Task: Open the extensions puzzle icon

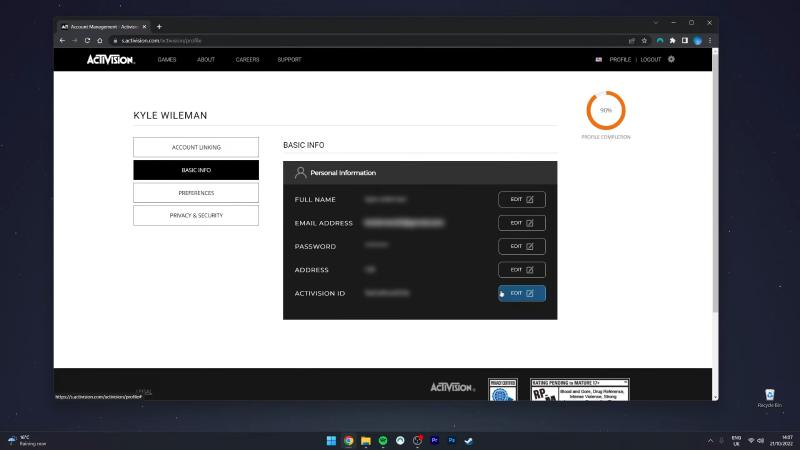Action: tap(672, 41)
